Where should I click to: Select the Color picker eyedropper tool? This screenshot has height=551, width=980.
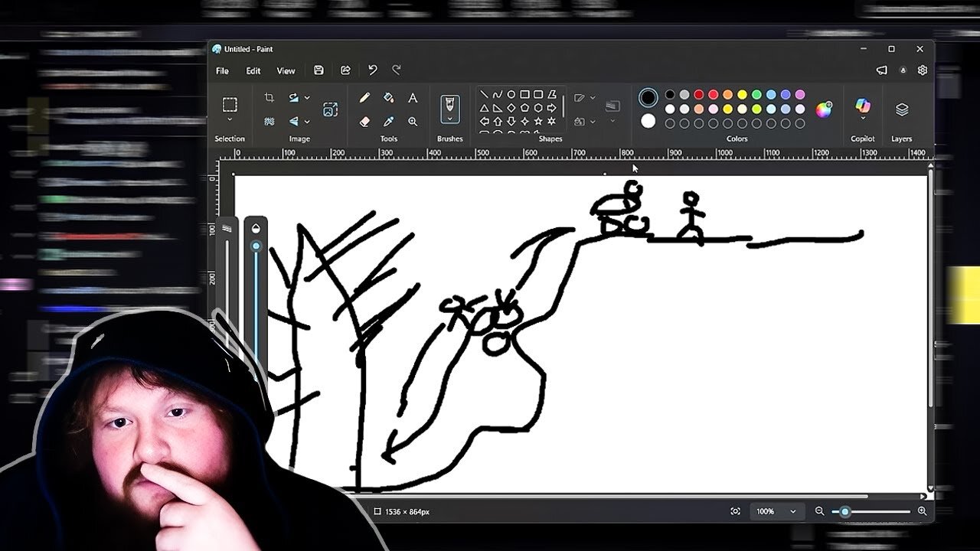pyautogui.click(x=388, y=122)
